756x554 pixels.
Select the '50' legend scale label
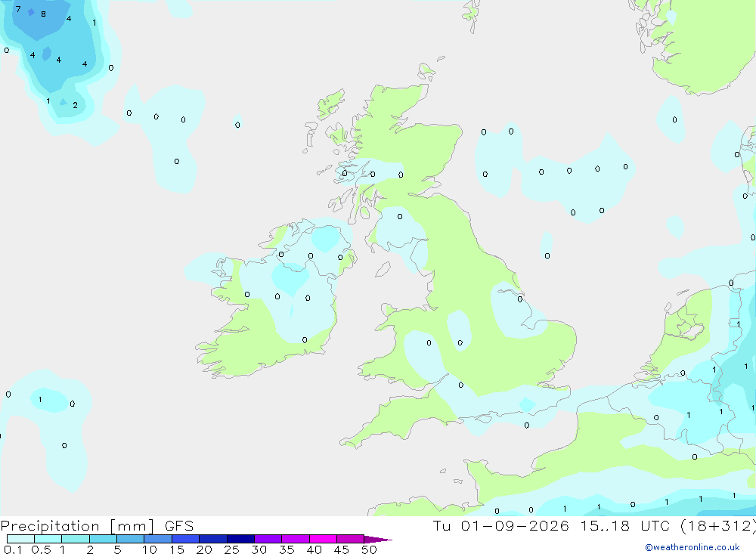369,549
